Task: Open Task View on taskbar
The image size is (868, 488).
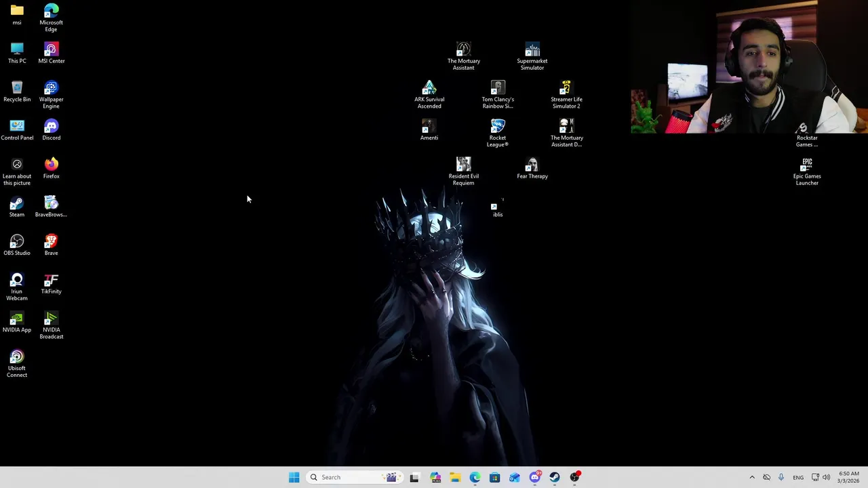Action: [414, 477]
